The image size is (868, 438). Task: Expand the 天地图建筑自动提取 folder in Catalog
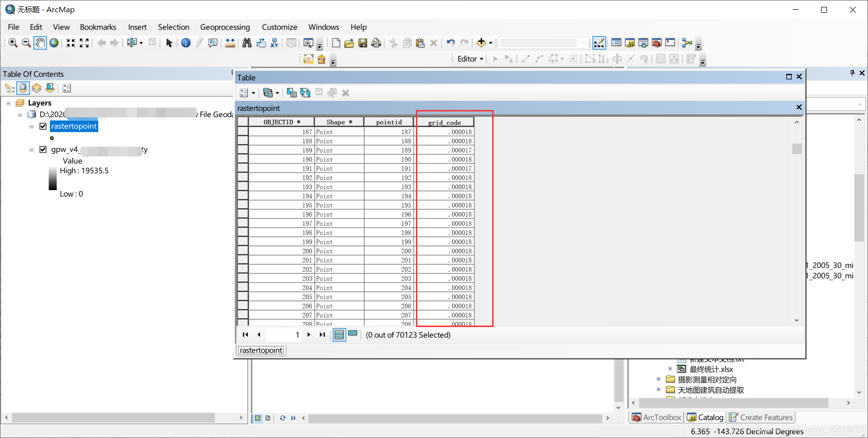(x=658, y=390)
